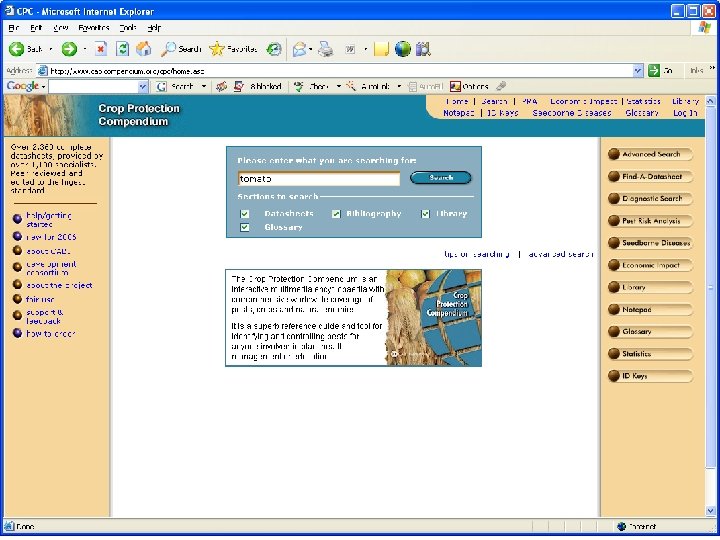Open the Forward button history dropdown arrow
Image resolution: width=720 pixels, height=540 pixels.
[x=84, y=49]
